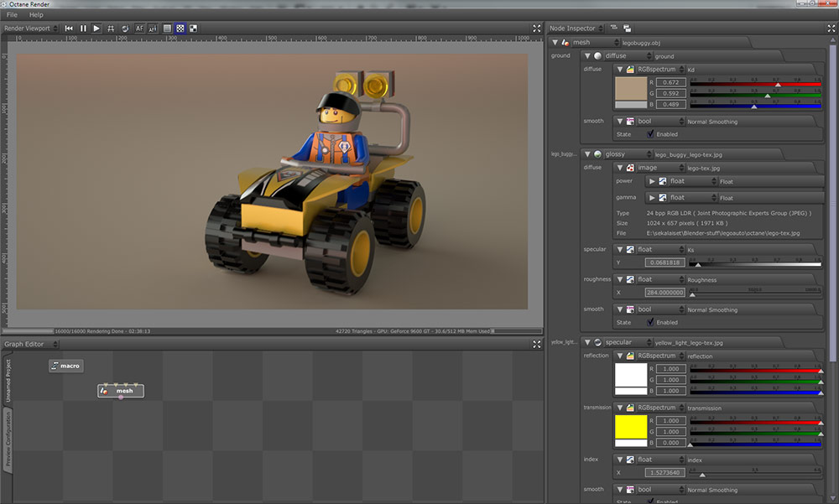Adjust the ground Kd red slider
Image resolution: width=839 pixels, height=504 pixels.
click(755, 84)
